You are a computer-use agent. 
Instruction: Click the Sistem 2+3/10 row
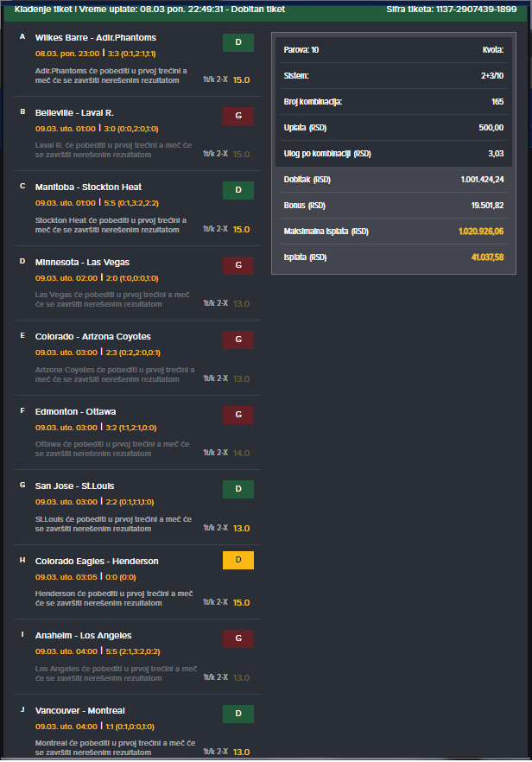pyautogui.click(x=394, y=76)
